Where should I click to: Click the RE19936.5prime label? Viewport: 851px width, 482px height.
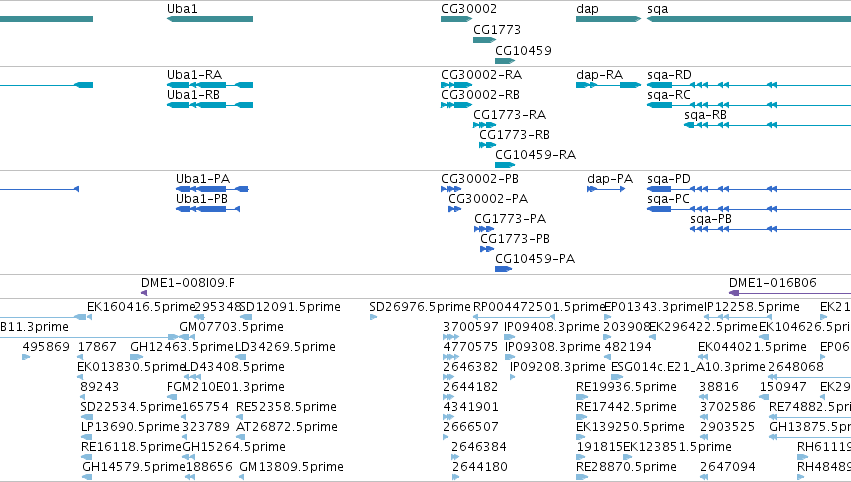[x=626, y=387]
